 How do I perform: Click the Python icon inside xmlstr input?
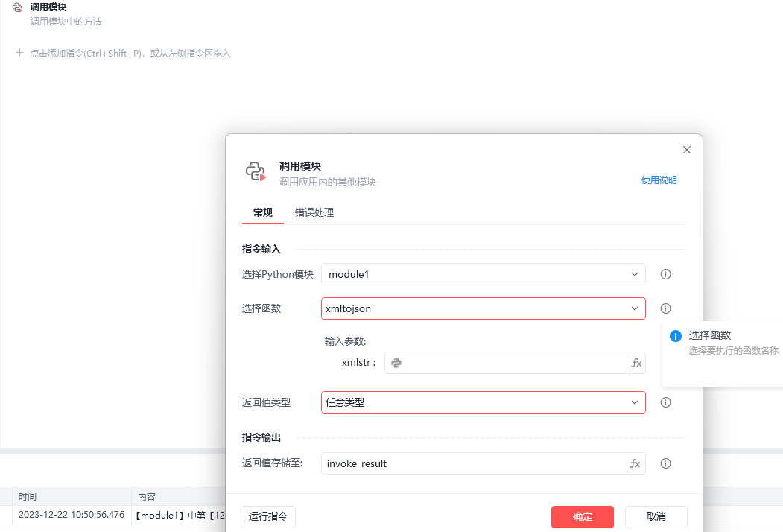point(396,363)
